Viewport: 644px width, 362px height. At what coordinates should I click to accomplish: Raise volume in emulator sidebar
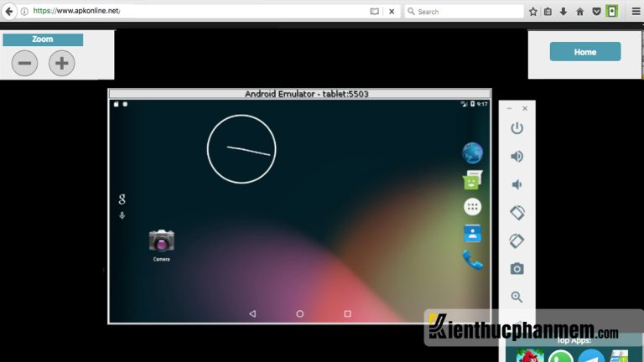coord(517,157)
